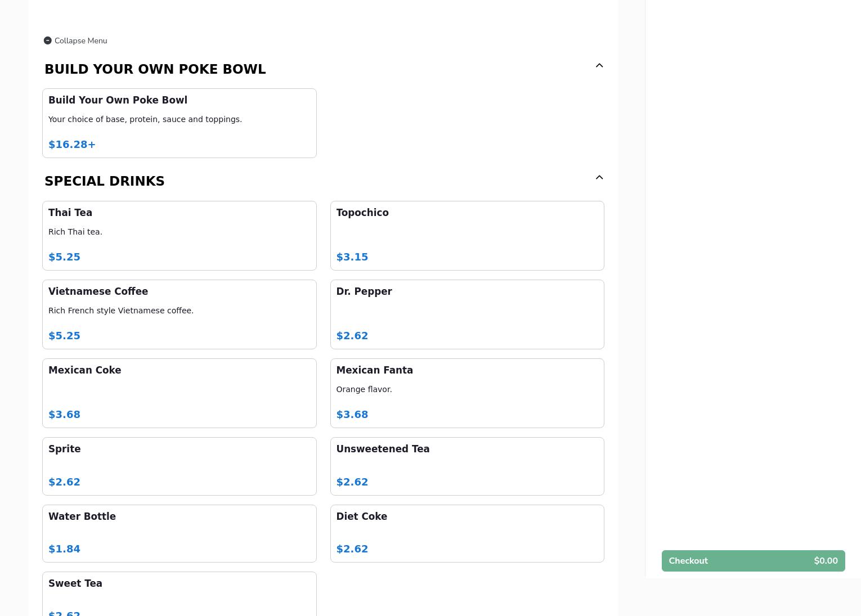
Task: Collapse the Build Your Own Poke Bowl section
Action: point(599,66)
